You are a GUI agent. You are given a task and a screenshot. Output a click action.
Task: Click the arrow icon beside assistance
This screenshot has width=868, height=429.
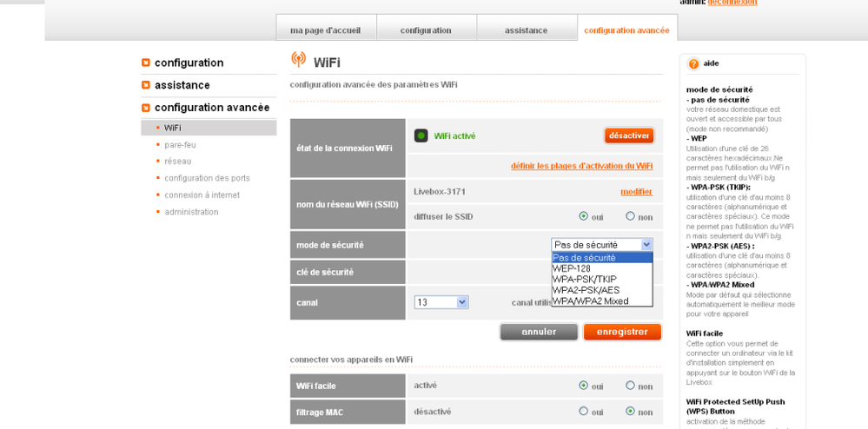pyautogui.click(x=146, y=85)
